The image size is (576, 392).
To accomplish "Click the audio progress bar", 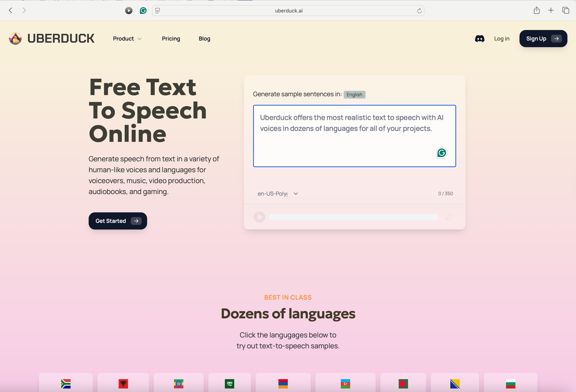I will pos(353,217).
